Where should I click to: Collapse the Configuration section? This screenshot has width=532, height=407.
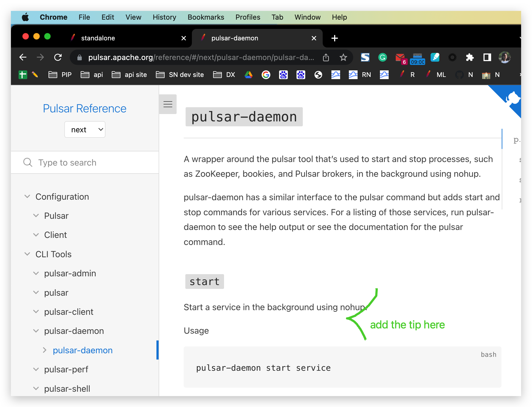point(27,196)
